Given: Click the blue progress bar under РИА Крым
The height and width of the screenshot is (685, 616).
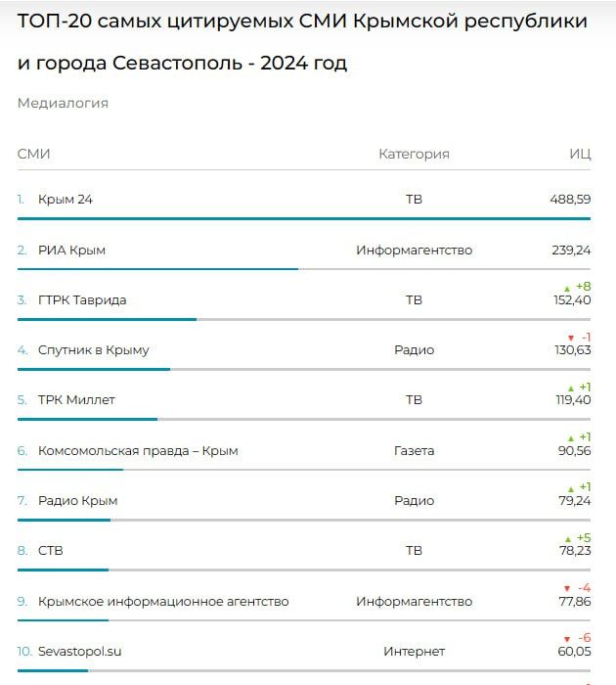Looking at the screenshot, I should coord(157,268).
